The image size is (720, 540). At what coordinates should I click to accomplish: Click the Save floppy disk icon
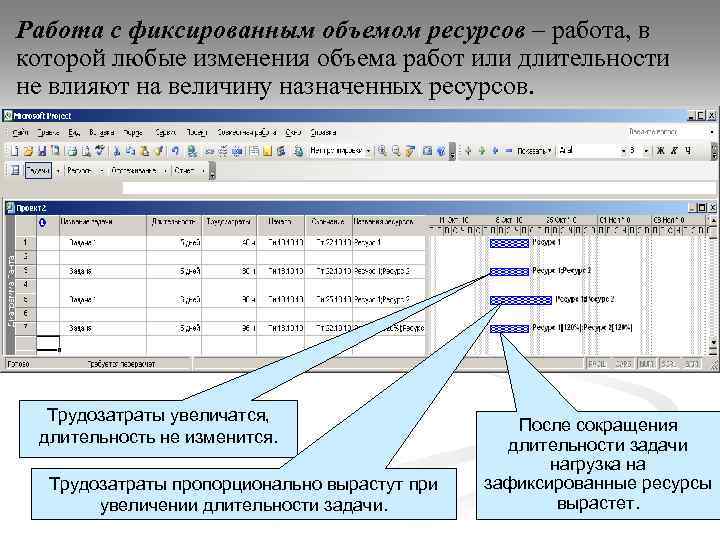(42, 151)
